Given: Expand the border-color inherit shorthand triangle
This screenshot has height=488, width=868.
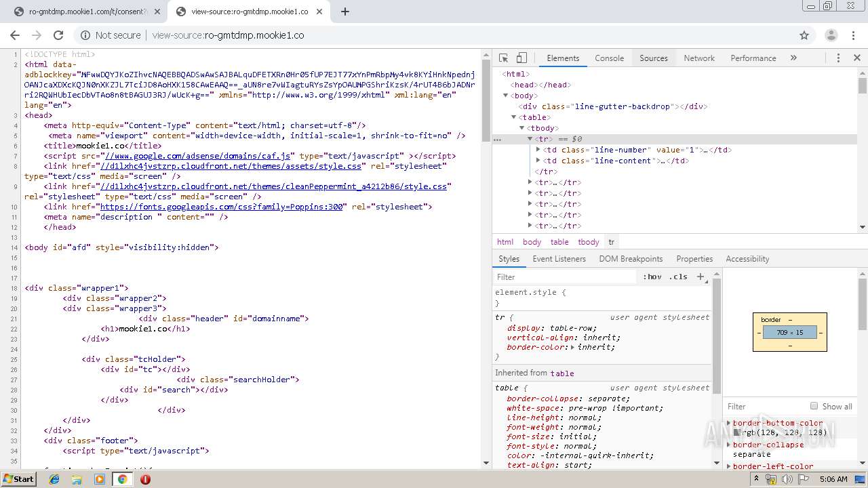Looking at the screenshot, I should coord(573,347).
